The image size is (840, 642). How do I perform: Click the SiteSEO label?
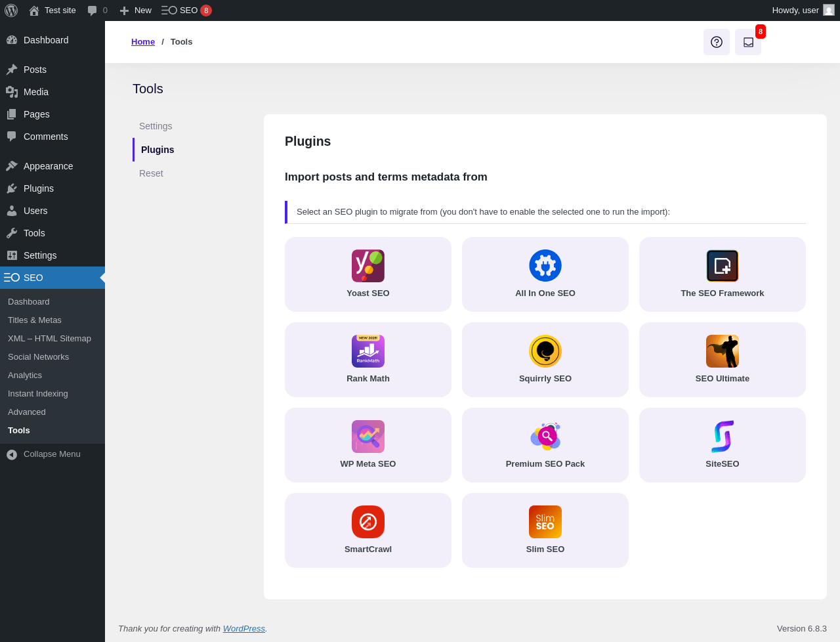pyautogui.click(x=723, y=464)
